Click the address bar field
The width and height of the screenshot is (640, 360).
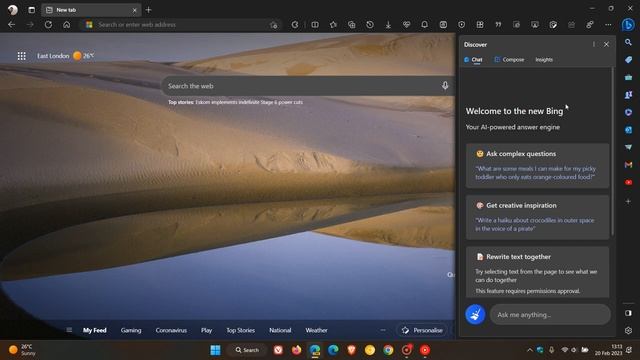pyautogui.click(x=182, y=25)
